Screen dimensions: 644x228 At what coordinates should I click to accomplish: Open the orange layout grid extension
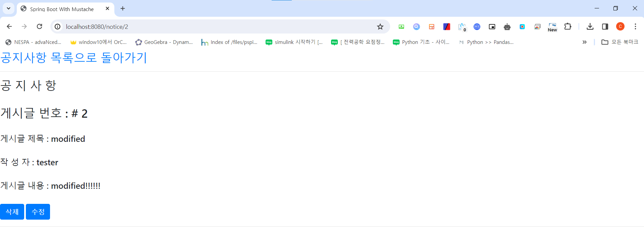(x=431, y=26)
